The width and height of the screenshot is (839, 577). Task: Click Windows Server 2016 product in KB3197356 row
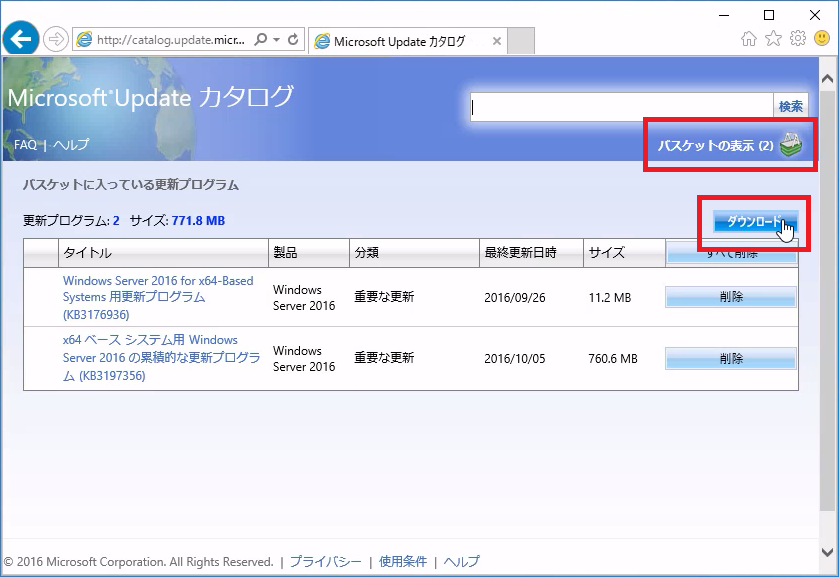(x=304, y=359)
